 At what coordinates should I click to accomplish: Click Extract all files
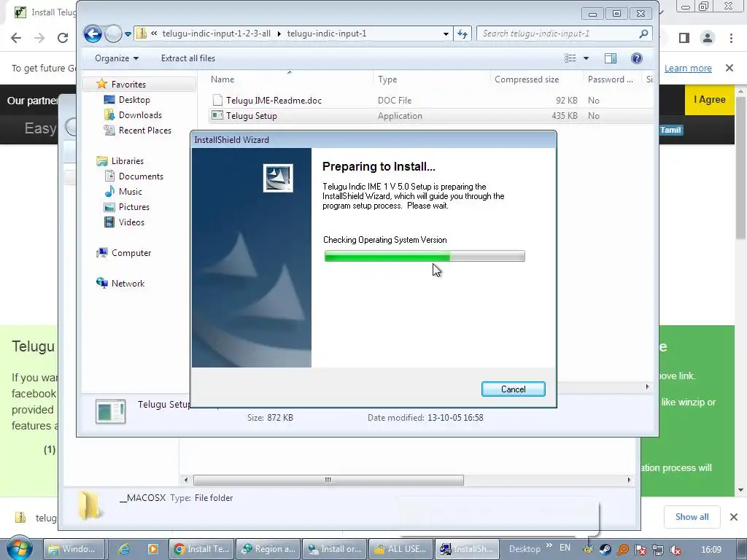[x=187, y=58]
